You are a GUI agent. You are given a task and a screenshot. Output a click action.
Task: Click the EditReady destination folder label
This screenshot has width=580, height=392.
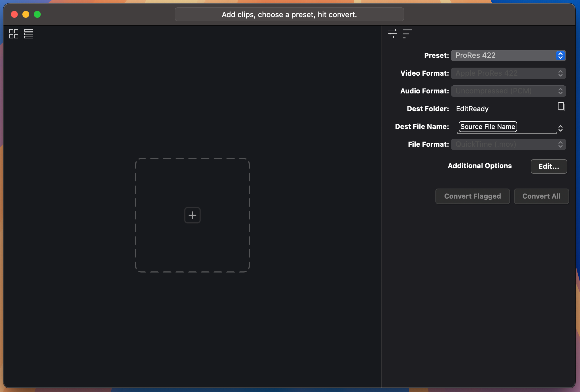472,109
